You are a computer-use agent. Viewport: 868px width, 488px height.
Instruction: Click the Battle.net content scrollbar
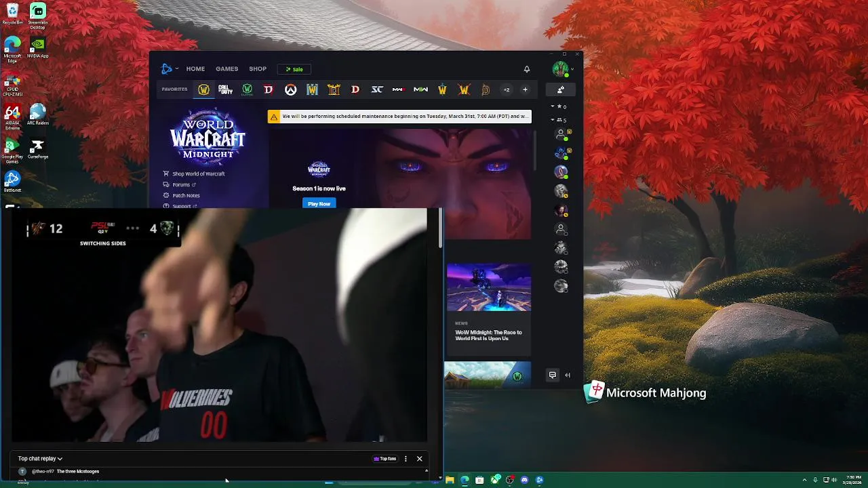pyautogui.click(x=535, y=149)
